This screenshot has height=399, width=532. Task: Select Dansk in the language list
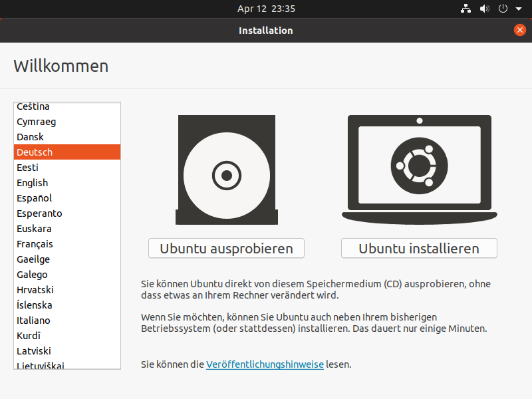click(31, 137)
